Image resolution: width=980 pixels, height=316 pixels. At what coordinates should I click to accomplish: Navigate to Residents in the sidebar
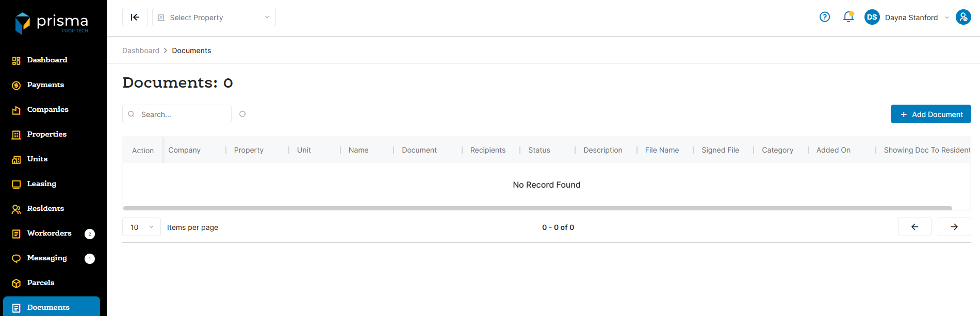point(45,208)
